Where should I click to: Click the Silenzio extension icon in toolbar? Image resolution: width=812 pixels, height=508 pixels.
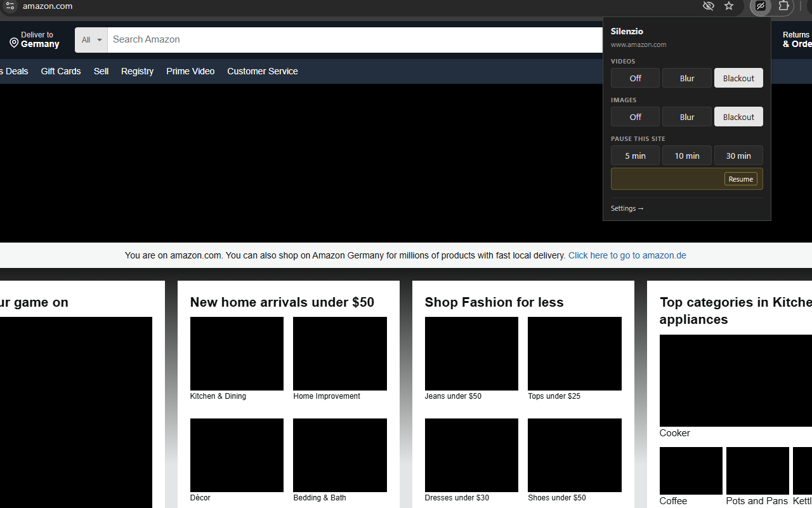point(760,6)
